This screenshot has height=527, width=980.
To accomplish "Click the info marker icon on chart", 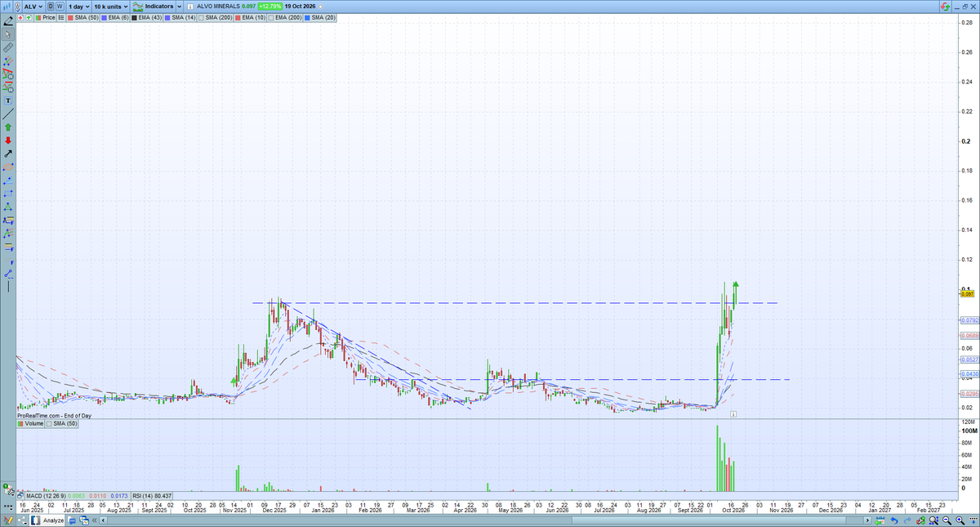I will coord(733,414).
